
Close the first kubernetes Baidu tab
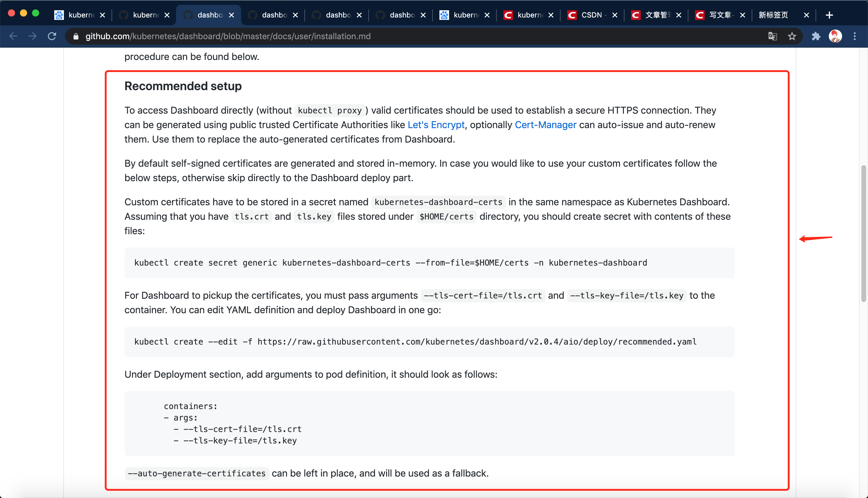coord(102,15)
